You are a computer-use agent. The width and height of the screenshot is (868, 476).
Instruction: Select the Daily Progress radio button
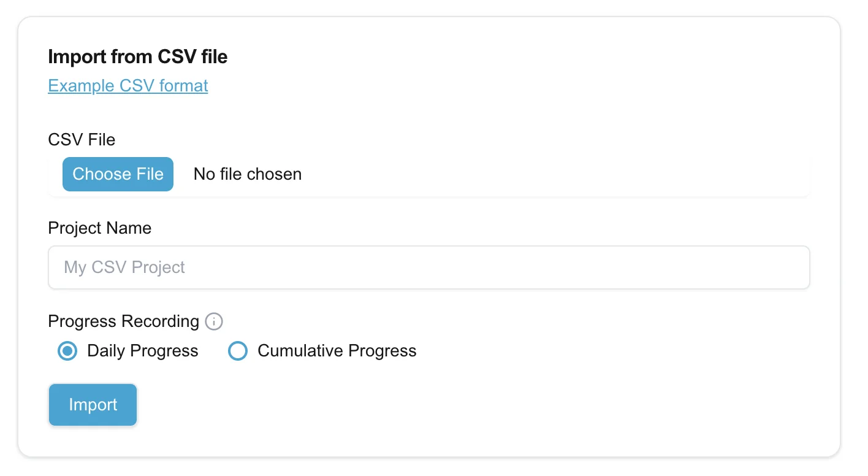(67, 351)
